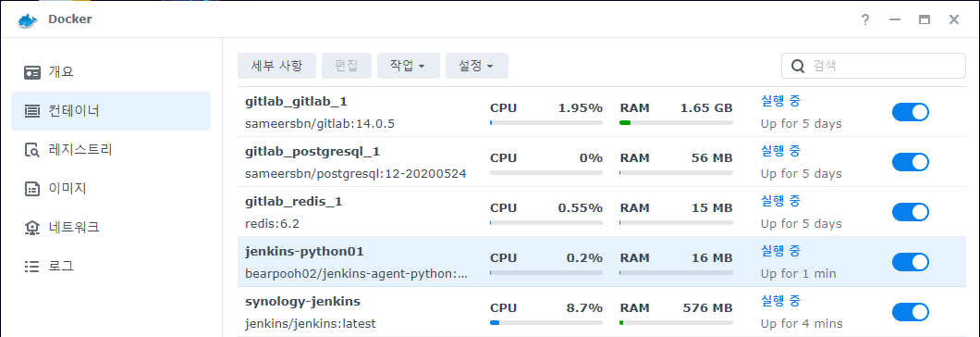Focus the 검색 search input field
Viewport: 980px width, 337px height.
coord(874,66)
